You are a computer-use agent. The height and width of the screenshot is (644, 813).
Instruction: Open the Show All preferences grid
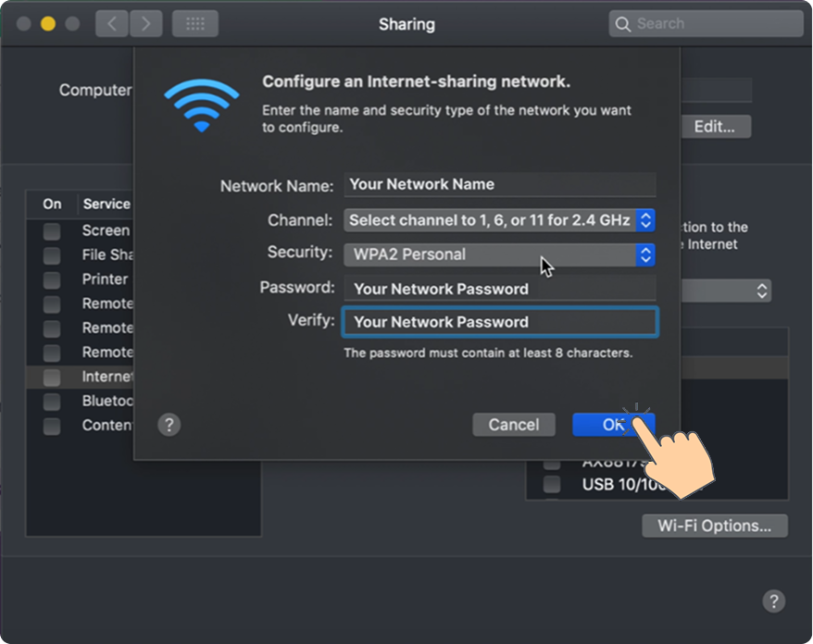pyautogui.click(x=194, y=23)
